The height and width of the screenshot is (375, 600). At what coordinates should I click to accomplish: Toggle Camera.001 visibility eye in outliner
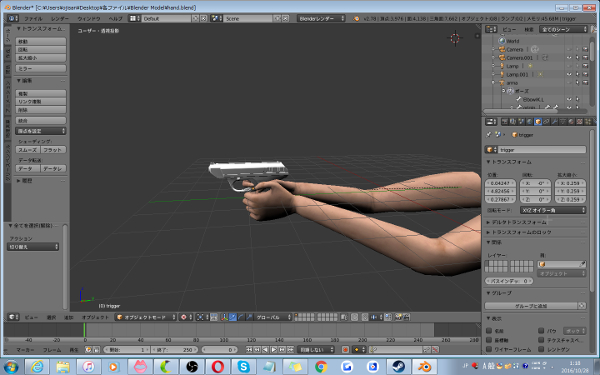569,57
